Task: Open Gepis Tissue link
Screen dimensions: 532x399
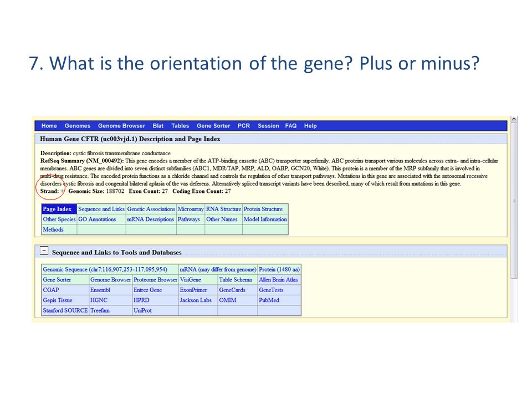Action: coord(58,300)
